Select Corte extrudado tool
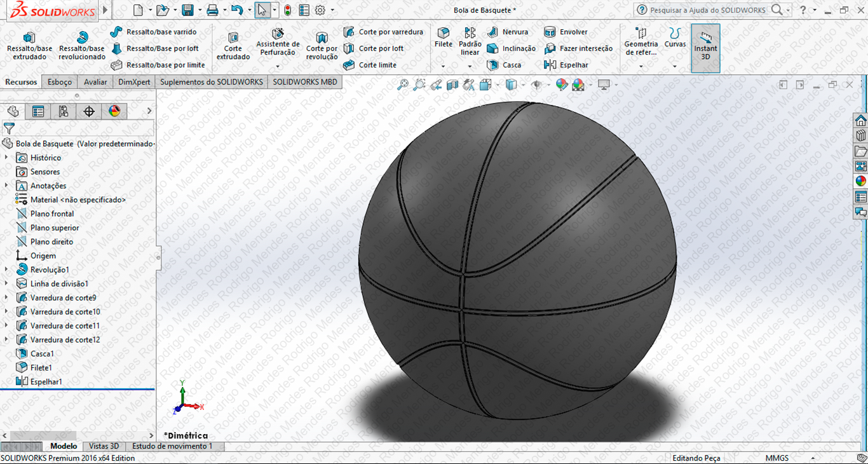This screenshot has width=868, height=464. 233,46
